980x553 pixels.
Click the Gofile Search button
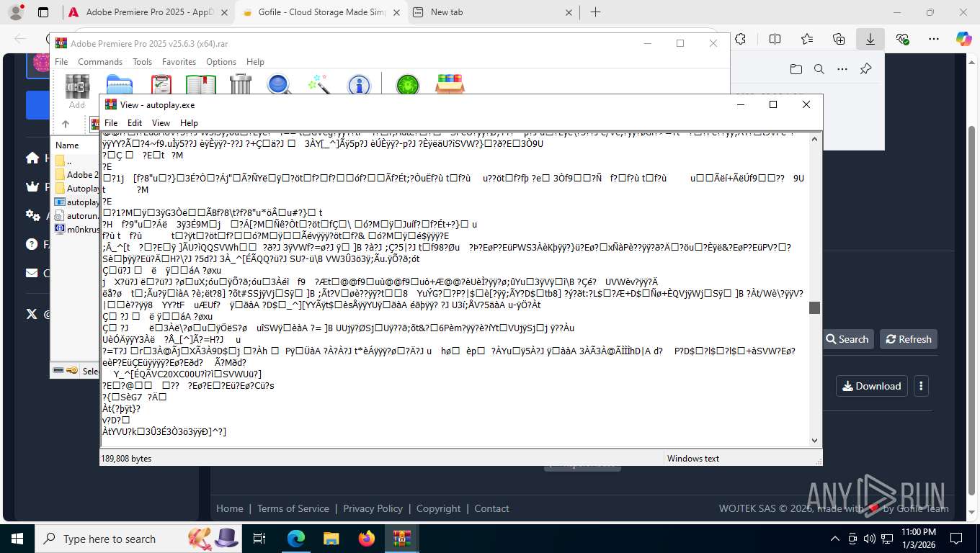click(x=847, y=339)
